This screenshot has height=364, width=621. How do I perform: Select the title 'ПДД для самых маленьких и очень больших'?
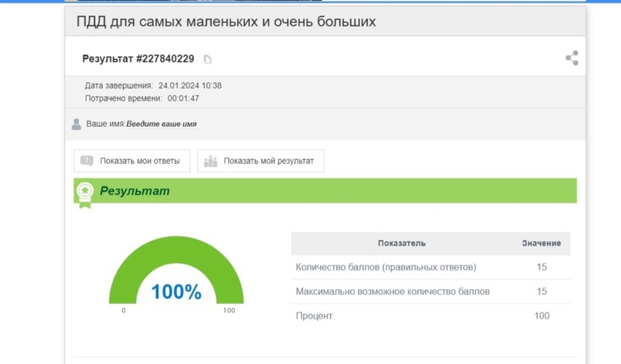coord(226,22)
